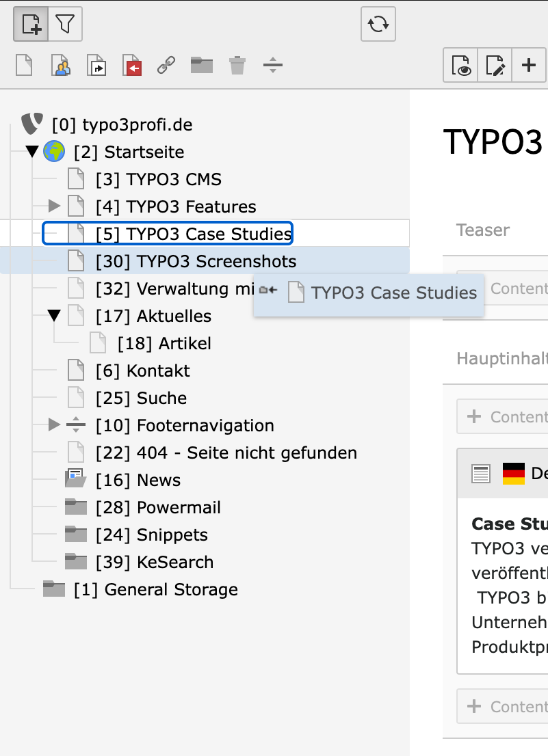Toggle the new page drag toolbar button
This screenshot has height=756, width=548.
(x=31, y=24)
